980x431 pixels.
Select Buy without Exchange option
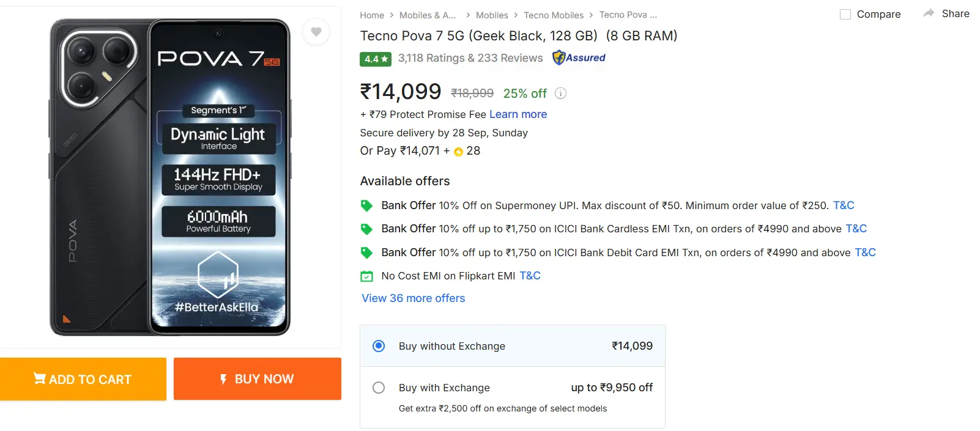coord(379,346)
